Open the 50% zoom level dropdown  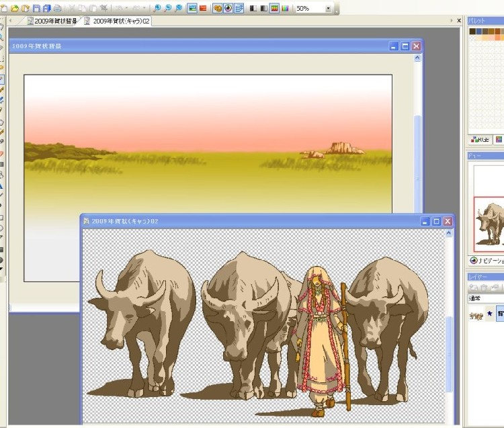click(328, 9)
